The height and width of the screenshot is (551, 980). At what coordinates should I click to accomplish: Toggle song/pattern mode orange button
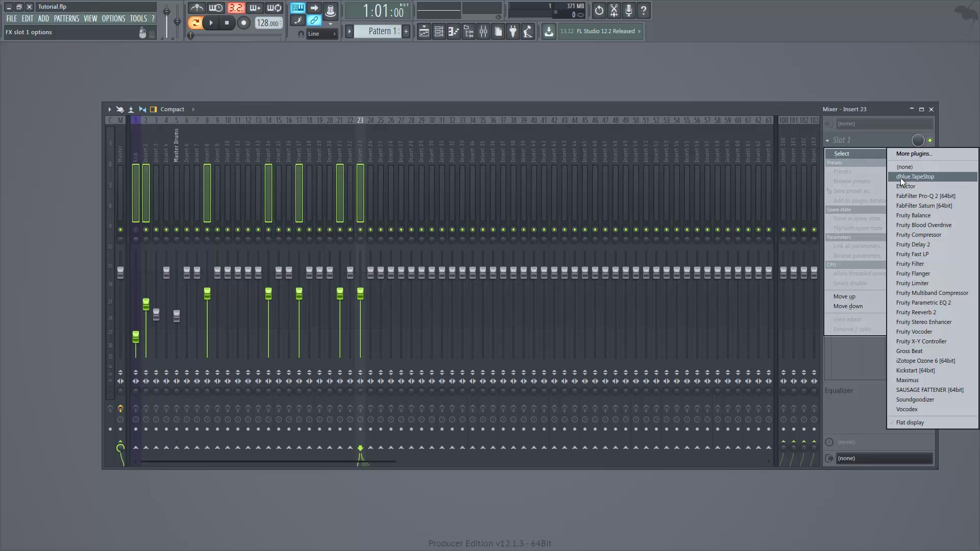[194, 22]
